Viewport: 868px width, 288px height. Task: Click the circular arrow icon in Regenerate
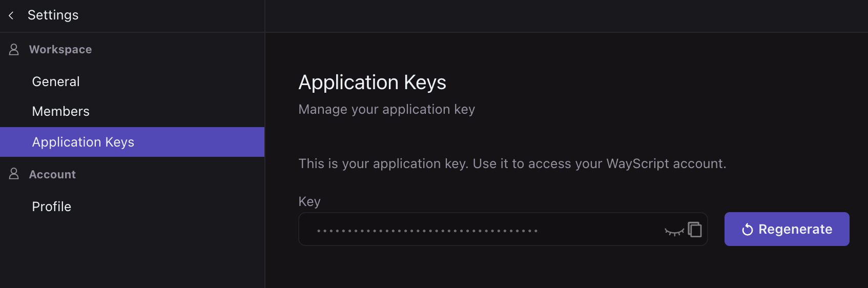point(748,230)
